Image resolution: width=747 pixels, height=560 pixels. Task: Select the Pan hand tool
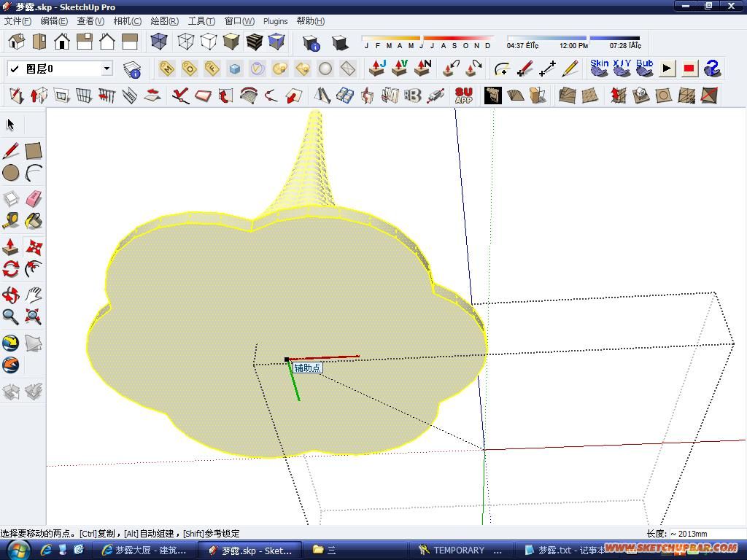pos(34,295)
